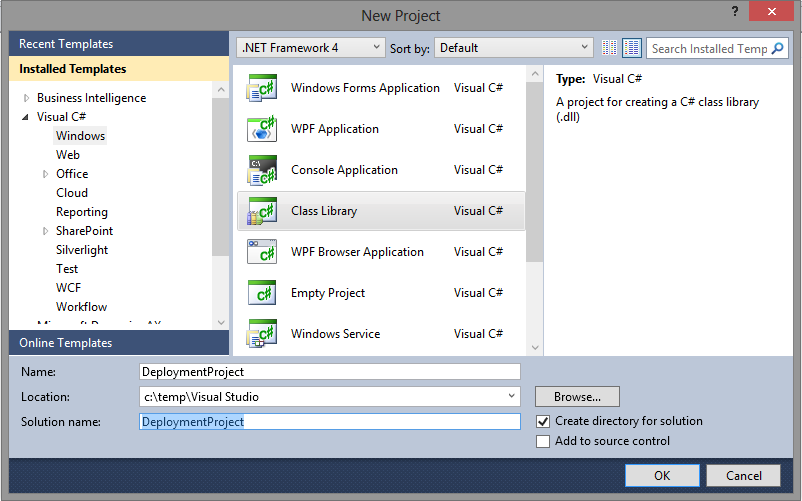Viewport: 802px width, 501px height.
Task: Select the WCF tree item
Action: (x=69, y=288)
